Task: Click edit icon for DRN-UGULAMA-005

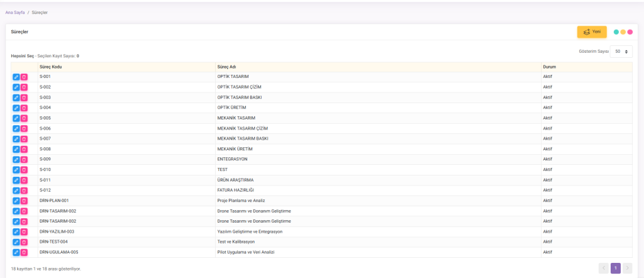Action: pyautogui.click(x=16, y=252)
